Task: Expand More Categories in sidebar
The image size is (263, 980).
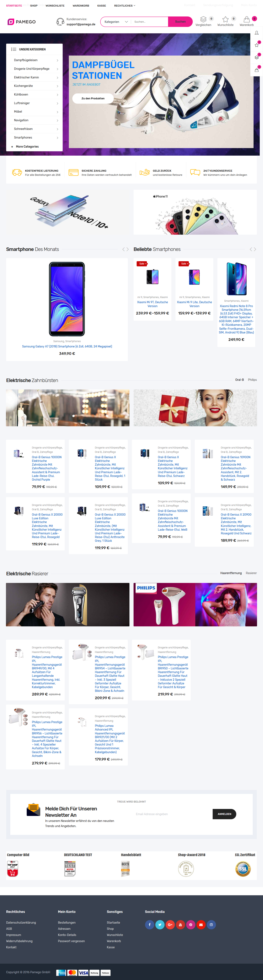Action: click(x=25, y=147)
